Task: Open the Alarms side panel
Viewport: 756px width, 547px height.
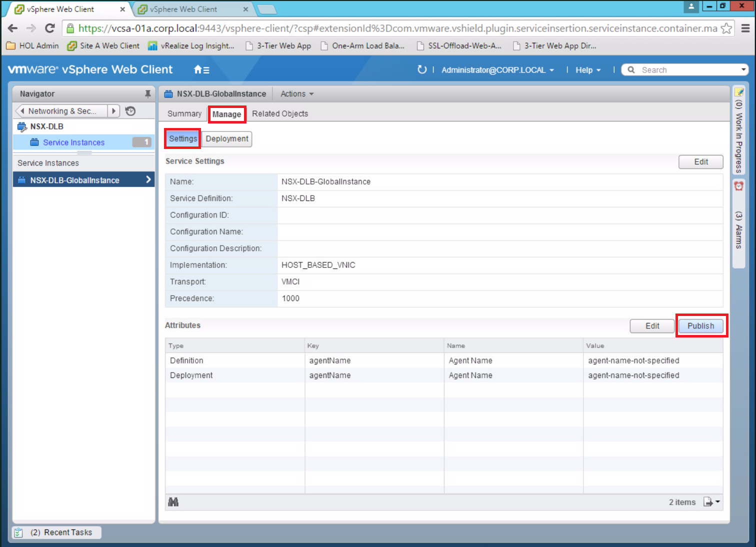Action: click(x=738, y=224)
